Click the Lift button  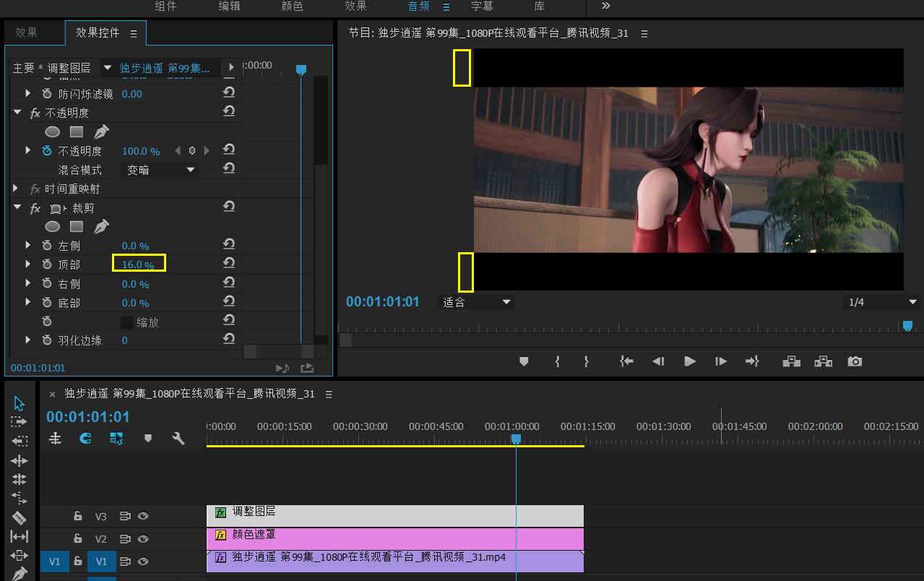tap(791, 361)
